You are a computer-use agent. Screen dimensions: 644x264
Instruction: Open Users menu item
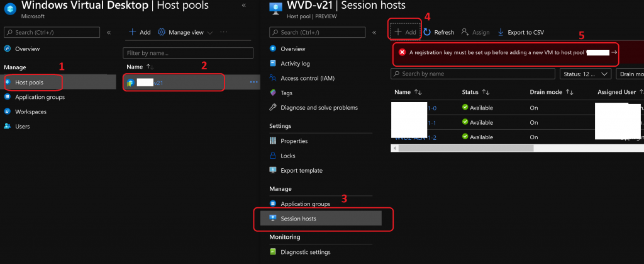22,127
